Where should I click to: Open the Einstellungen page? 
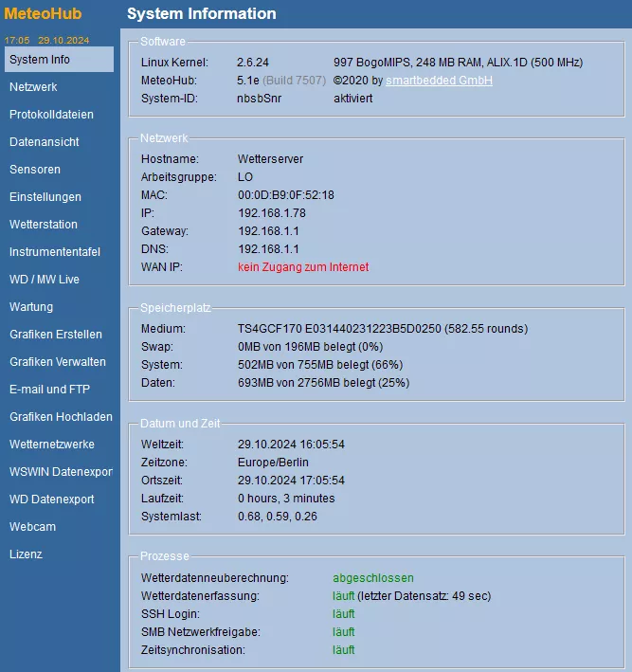pyautogui.click(x=45, y=197)
